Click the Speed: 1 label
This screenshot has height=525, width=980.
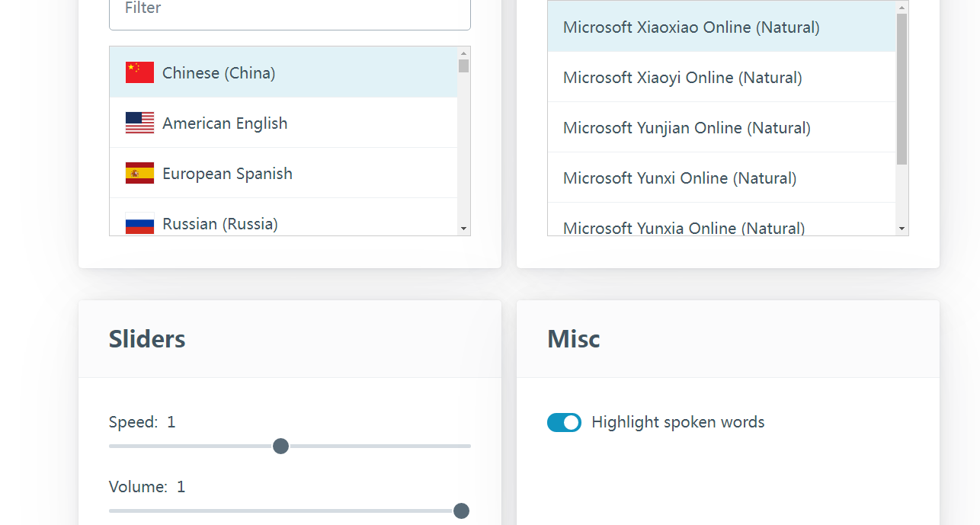point(143,421)
